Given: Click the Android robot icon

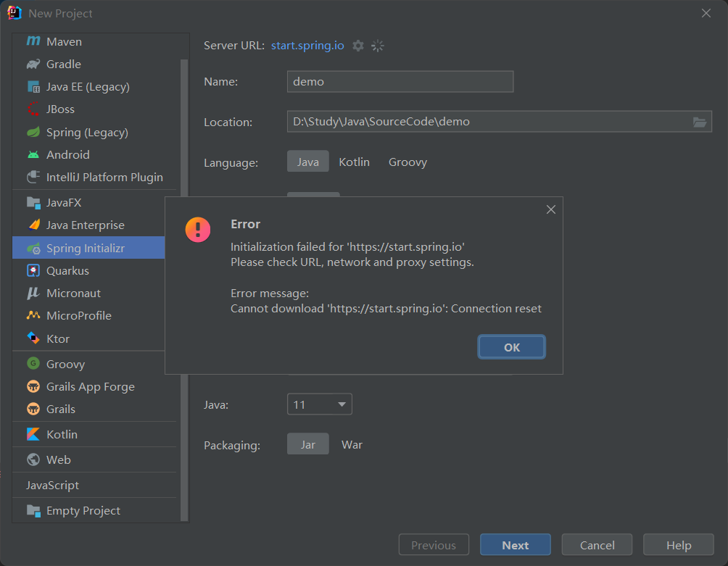Looking at the screenshot, I should click(x=33, y=154).
